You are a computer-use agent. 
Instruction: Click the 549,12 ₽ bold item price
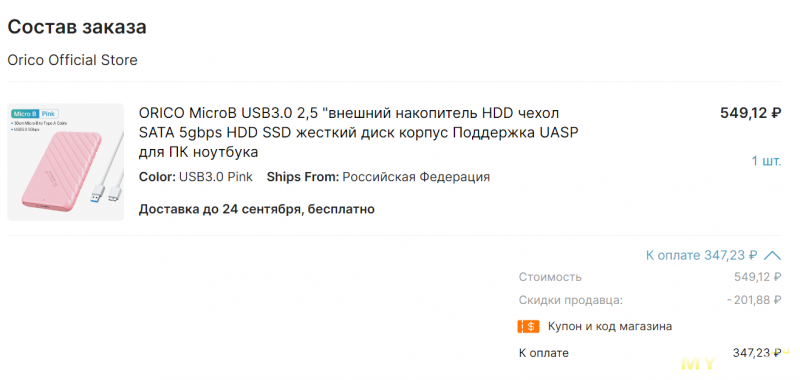click(x=751, y=113)
